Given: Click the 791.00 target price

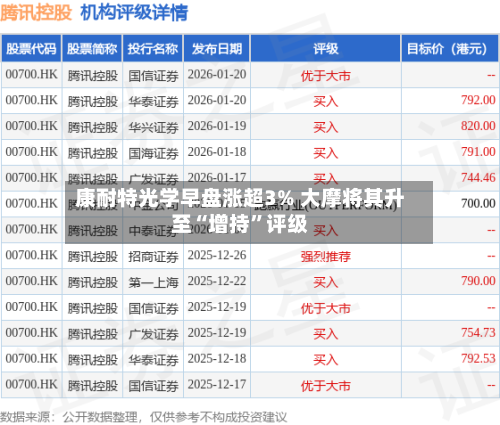Looking at the screenshot, I should [x=478, y=152].
